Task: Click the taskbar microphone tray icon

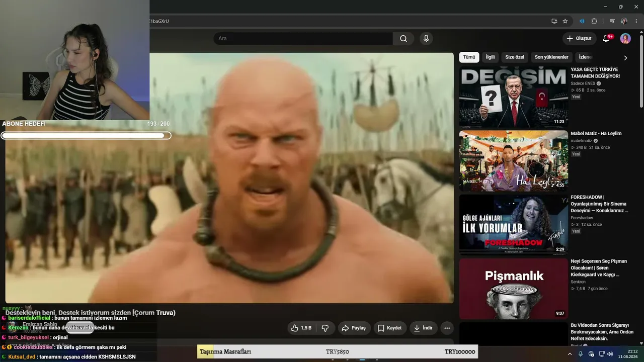Action: (x=580, y=354)
